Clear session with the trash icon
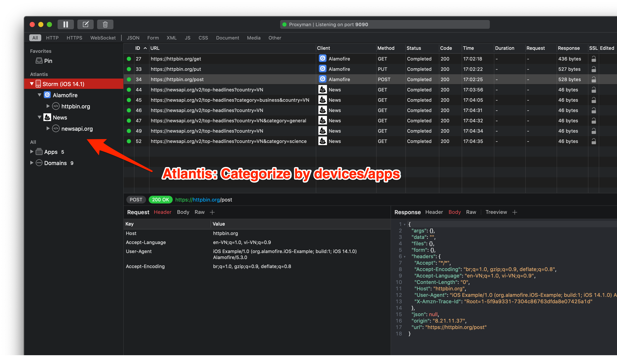 pyautogui.click(x=105, y=24)
